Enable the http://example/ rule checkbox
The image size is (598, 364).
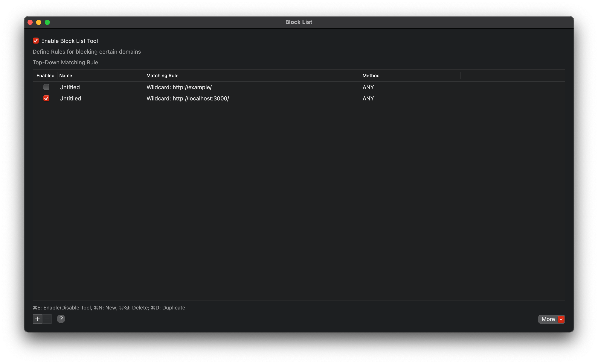pyautogui.click(x=46, y=87)
